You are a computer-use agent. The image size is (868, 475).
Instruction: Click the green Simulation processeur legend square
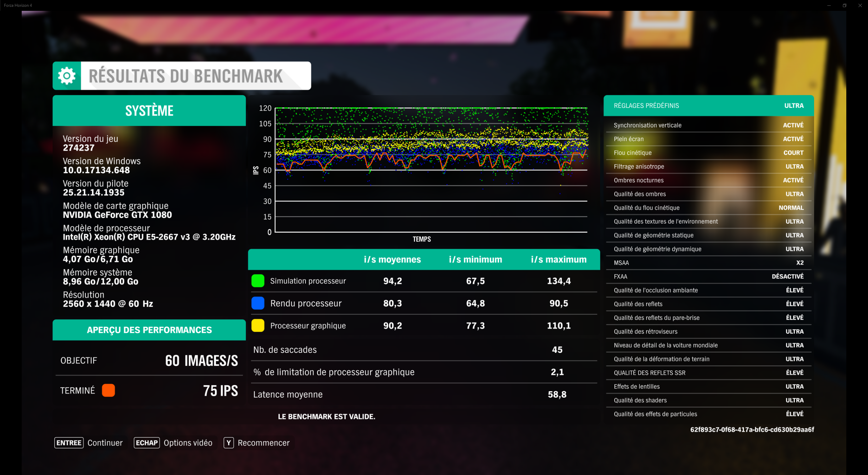(x=258, y=281)
